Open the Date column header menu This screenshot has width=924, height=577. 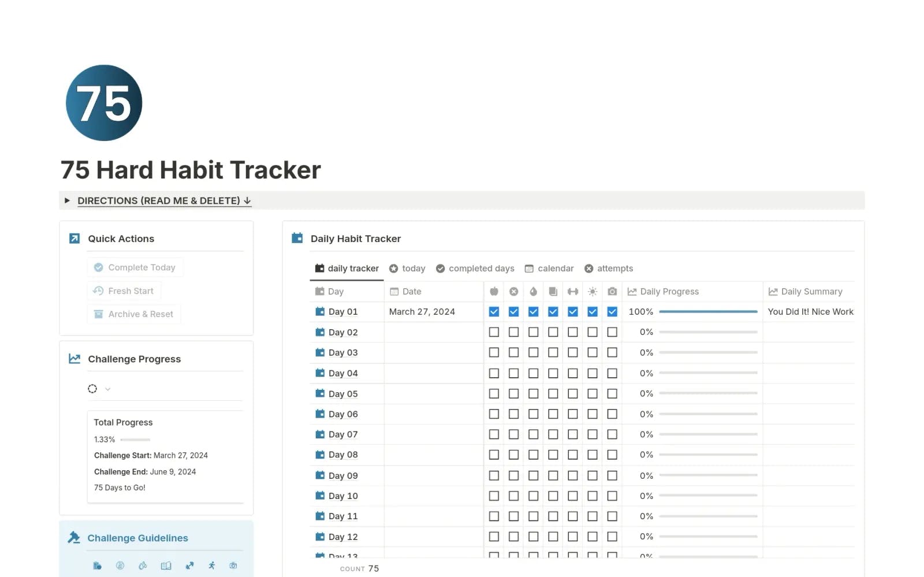click(x=434, y=292)
